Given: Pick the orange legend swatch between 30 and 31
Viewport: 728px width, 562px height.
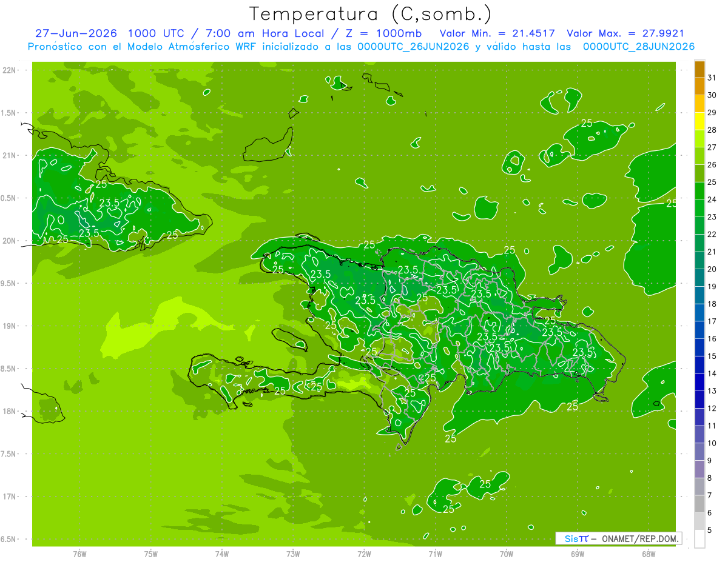Looking at the screenshot, I should pos(699,87).
